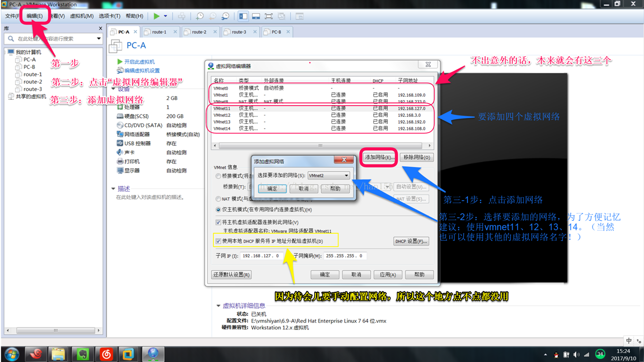The width and height of the screenshot is (644, 362).
Task: Take a snapshot using the clock-plus toolbar icon
Action: point(200,16)
